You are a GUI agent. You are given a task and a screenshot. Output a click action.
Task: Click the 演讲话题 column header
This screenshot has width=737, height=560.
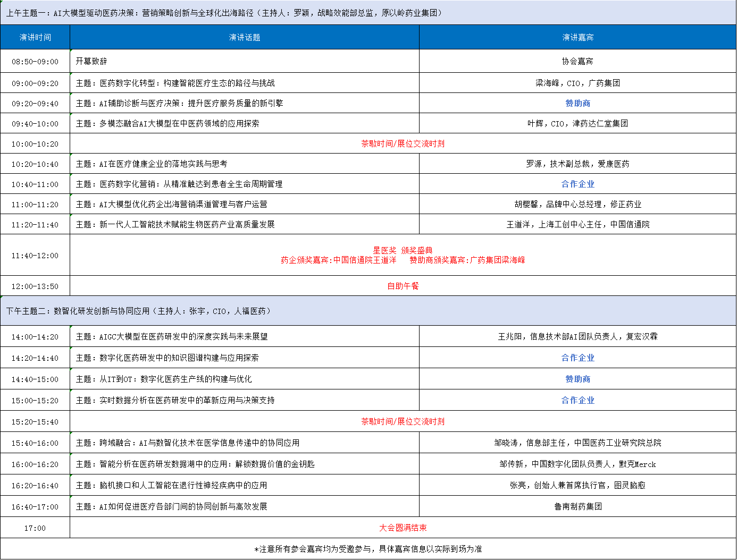(245, 37)
